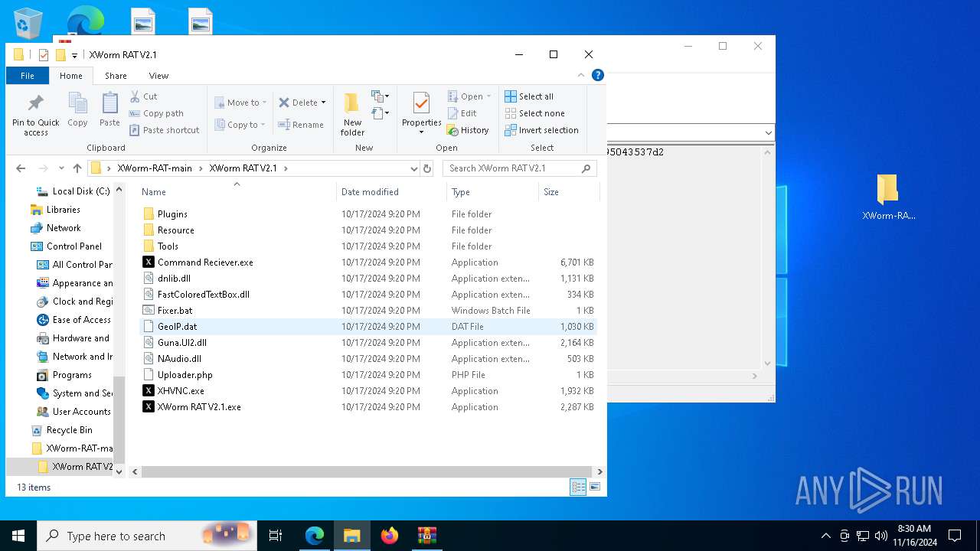Click the Copy ribbon icon
980x551 pixels.
[x=77, y=110]
